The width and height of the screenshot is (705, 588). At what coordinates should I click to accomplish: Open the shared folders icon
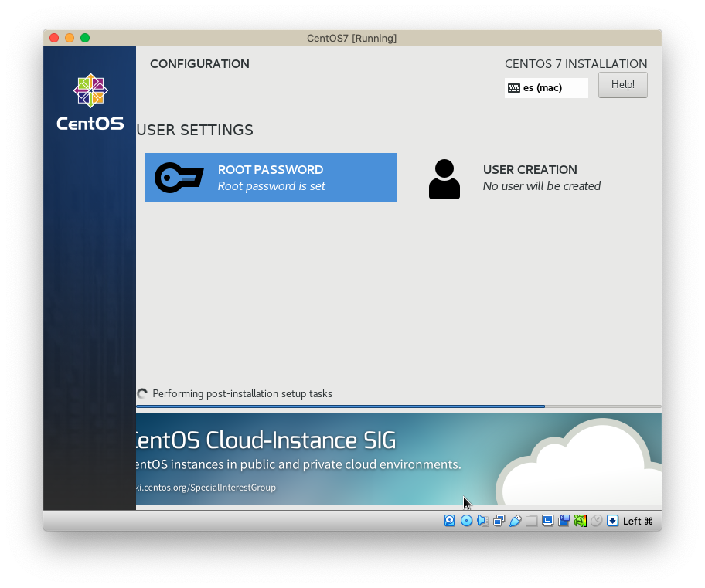point(531,521)
